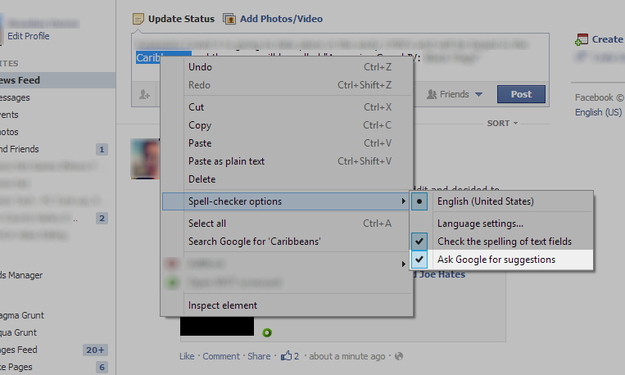Select English (United States) radio option

[x=501, y=201]
